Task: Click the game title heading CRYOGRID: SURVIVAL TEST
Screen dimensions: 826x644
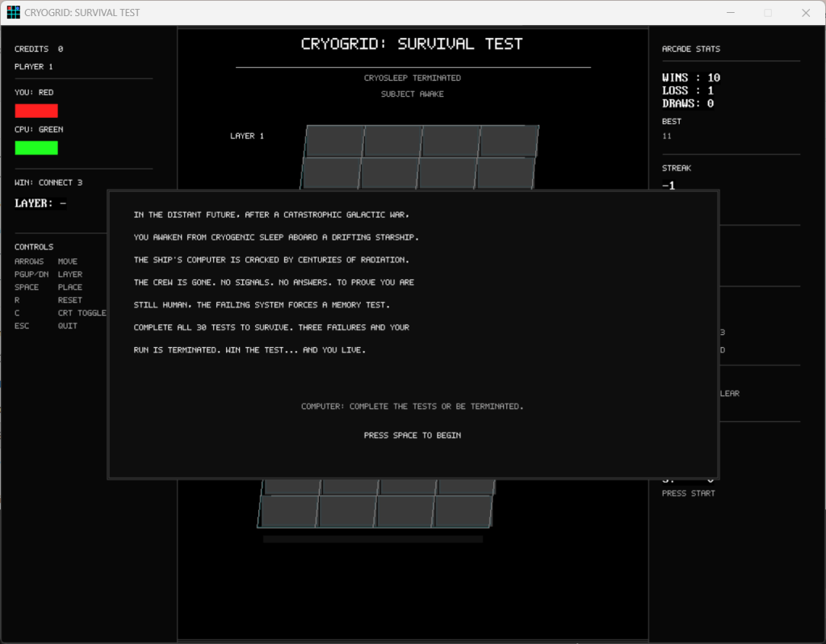Action: point(412,44)
